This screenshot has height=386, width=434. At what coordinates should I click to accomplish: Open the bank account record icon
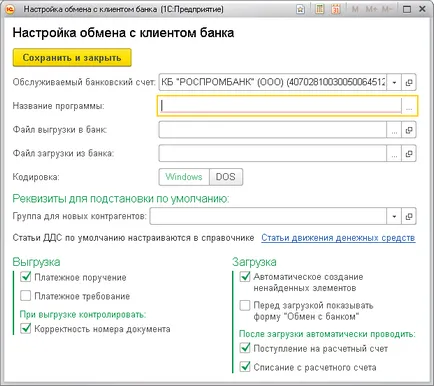click(x=409, y=82)
